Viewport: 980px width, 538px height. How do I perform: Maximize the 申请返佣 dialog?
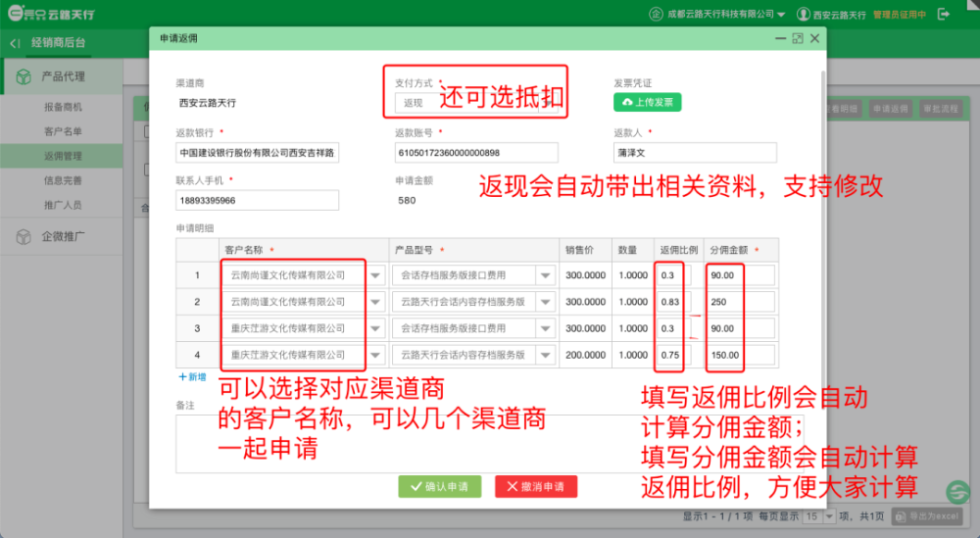[x=798, y=38]
